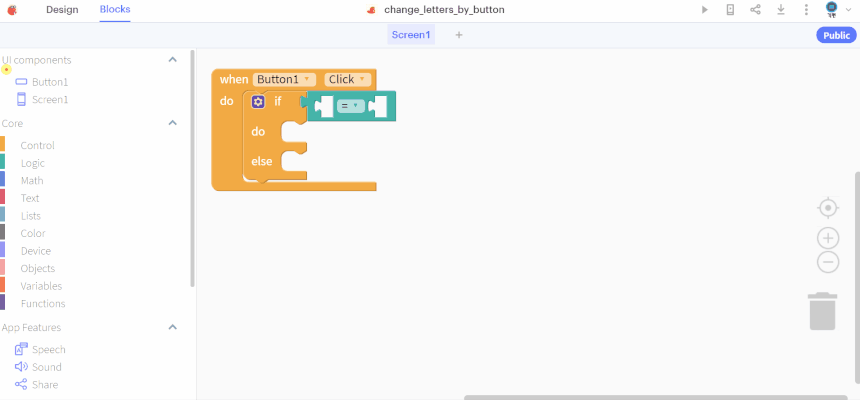Select the Screen1 tab
This screenshot has height=400, width=860.
[x=411, y=35]
